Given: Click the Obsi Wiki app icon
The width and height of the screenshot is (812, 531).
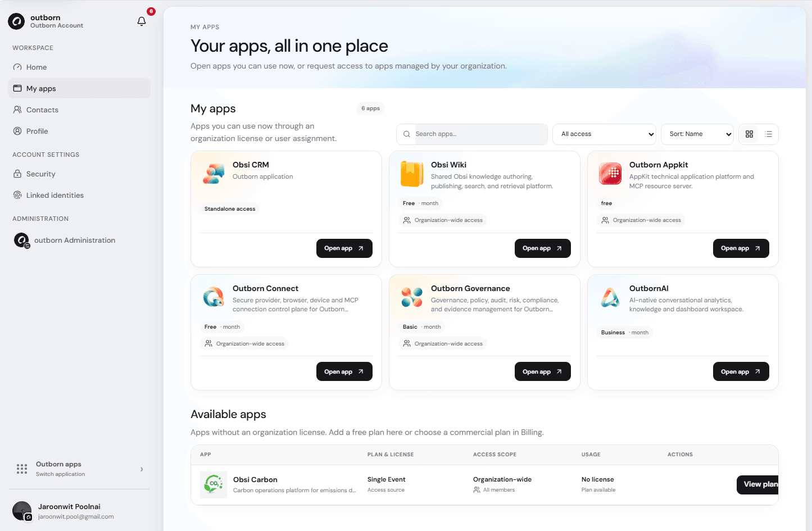Looking at the screenshot, I should point(412,174).
